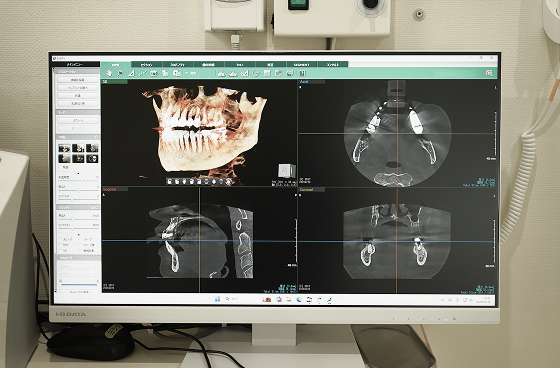Click the sixth toolbar icon before dropdown group
The width and height of the screenshot is (560, 368).
pyautogui.click(x=165, y=73)
